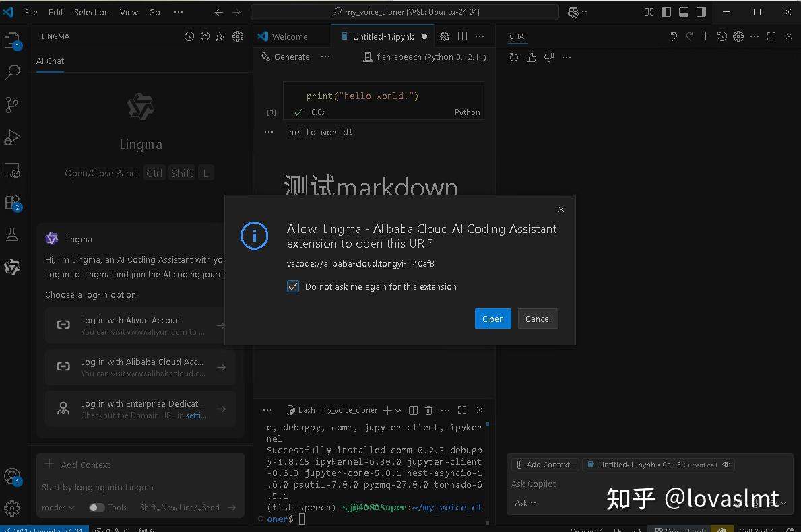Open the Testing beaker icon
The image size is (801, 532).
coord(13,234)
